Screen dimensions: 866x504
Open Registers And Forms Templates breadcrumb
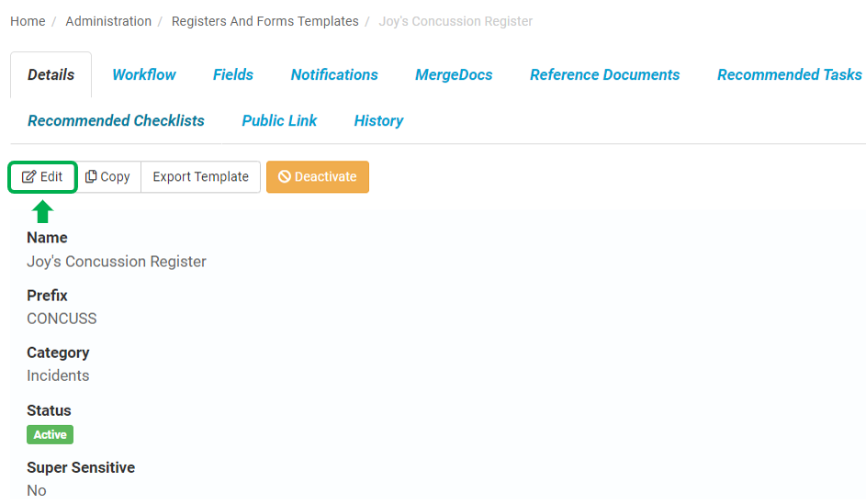(x=265, y=21)
